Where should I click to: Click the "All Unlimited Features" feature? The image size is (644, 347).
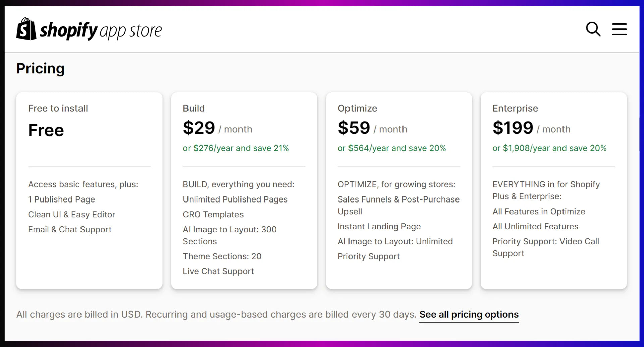point(536,227)
